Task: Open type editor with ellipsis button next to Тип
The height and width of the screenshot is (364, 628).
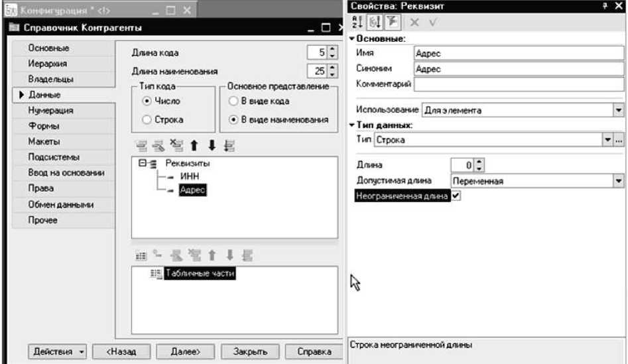Action: tap(619, 140)
